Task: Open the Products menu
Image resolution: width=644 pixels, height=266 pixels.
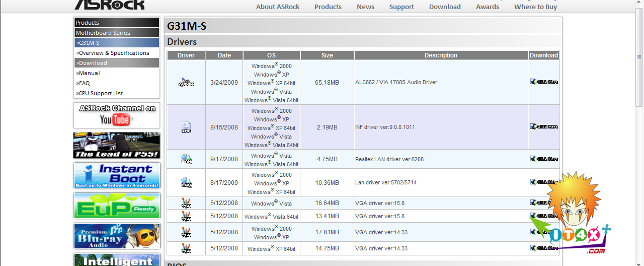Action: [x=328, y=7]
